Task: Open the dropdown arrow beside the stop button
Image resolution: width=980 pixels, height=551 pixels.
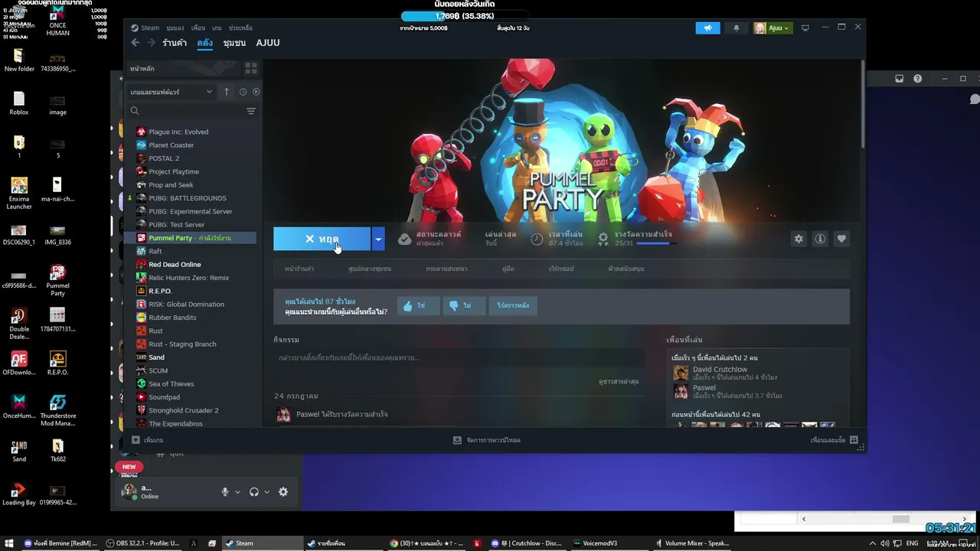Action: click(377, 239)
